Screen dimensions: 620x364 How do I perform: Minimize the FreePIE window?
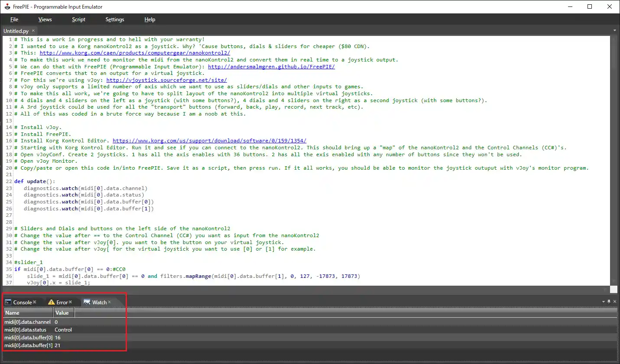tap(570, 6)
